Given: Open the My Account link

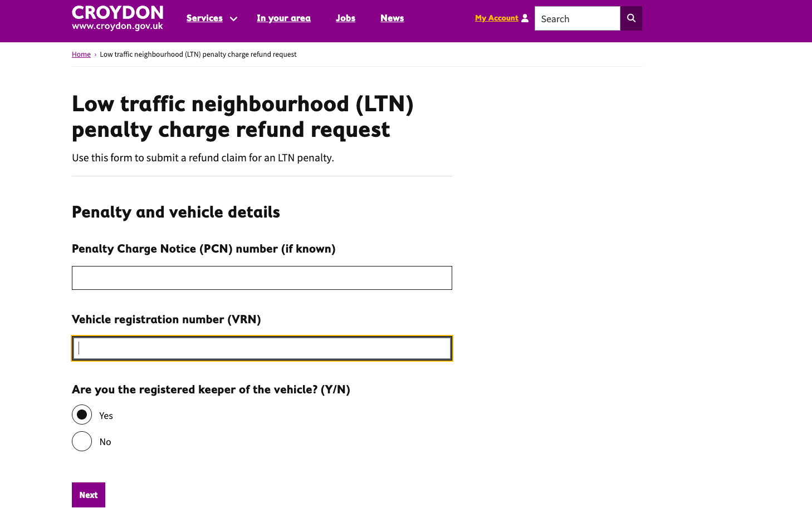Looking at the screenshot, I should tap(496, 18).
